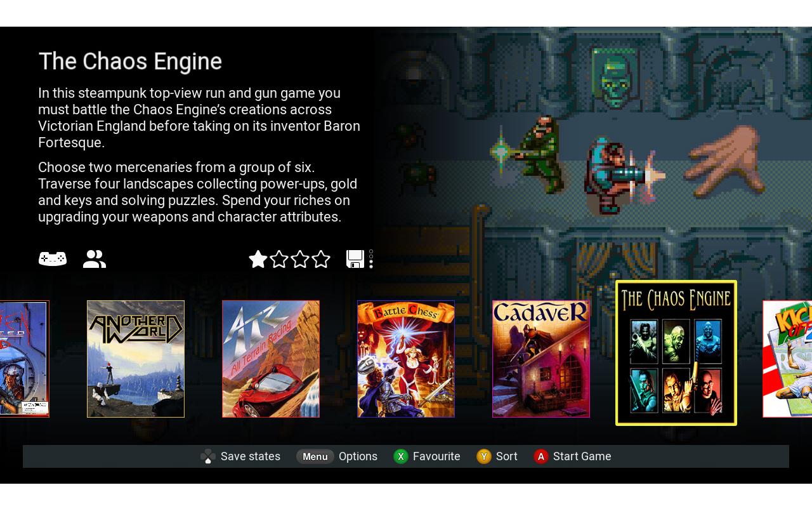Click the yellow Y Sort button icon
This screenshot has height=511, width=812.
[484, 456]
